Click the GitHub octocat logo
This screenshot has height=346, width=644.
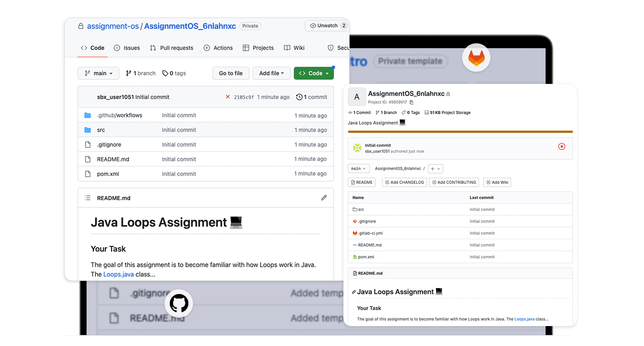coord(178,303)
